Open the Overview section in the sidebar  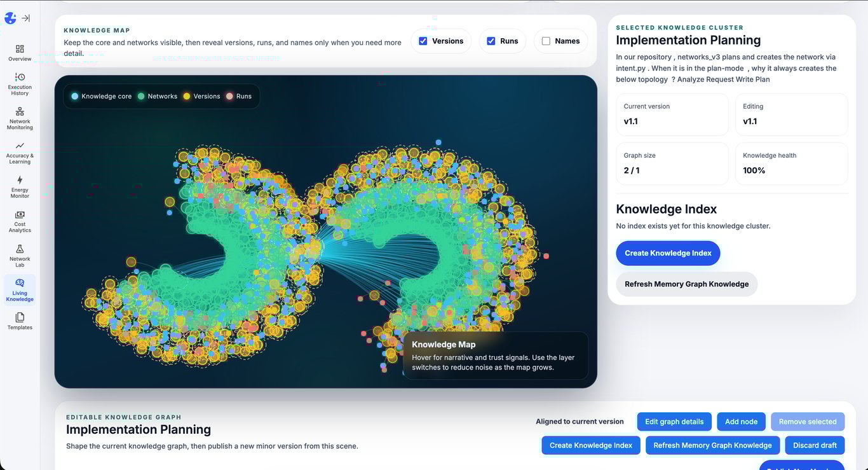(x=19, y=52)
